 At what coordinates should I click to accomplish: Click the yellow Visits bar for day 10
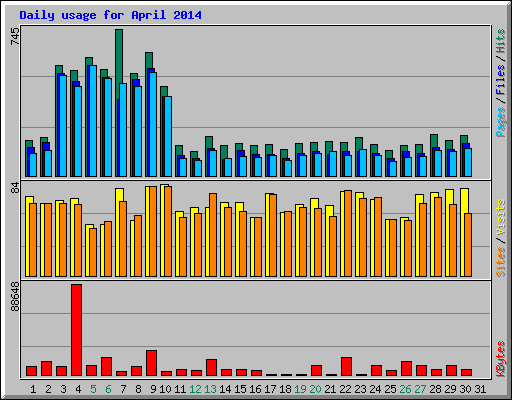pos(163,230)
